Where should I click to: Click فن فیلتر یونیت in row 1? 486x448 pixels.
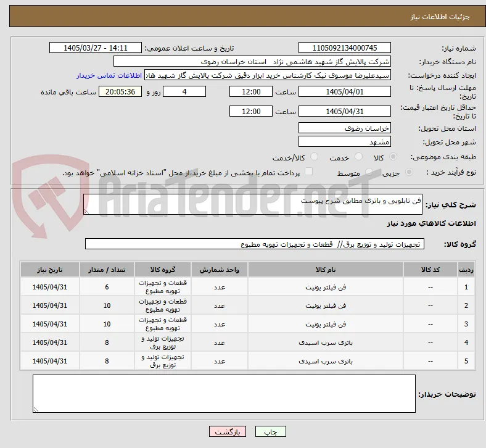(x=326, y=287)
